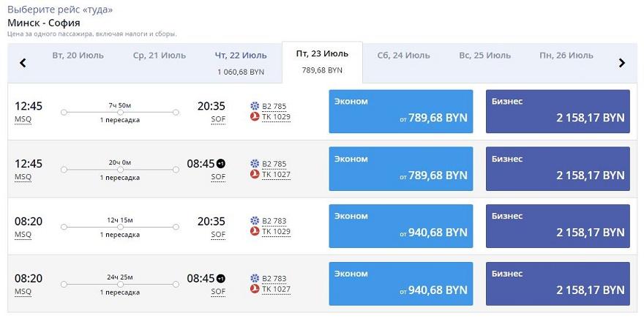
Task: Choose Бизнес fare for the 12:45–20:35 flight
Action: coord(558,111)
